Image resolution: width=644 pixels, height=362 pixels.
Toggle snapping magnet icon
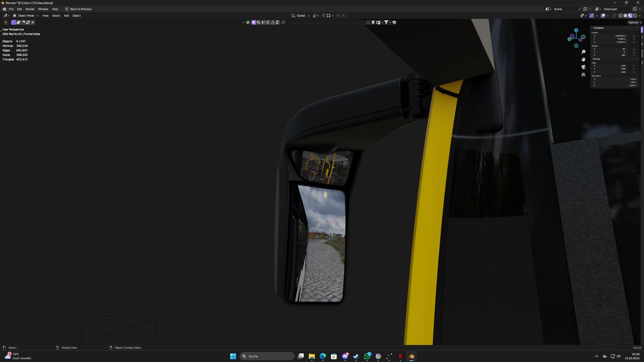(x=324, y=16)
